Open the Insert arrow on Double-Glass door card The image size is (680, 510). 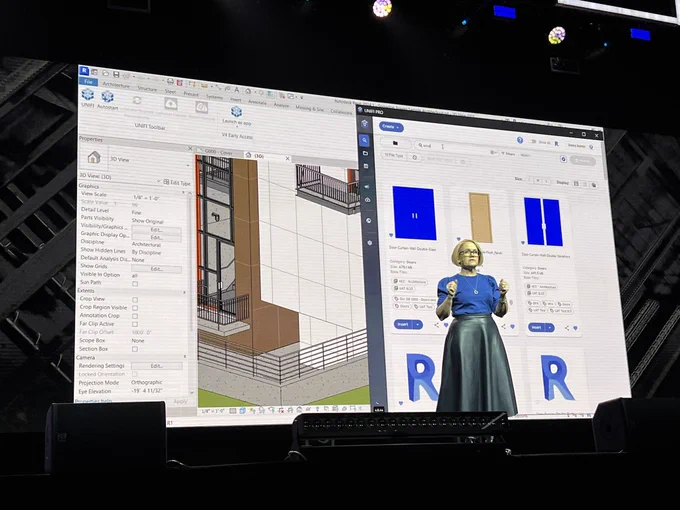(x=418, y=324)
